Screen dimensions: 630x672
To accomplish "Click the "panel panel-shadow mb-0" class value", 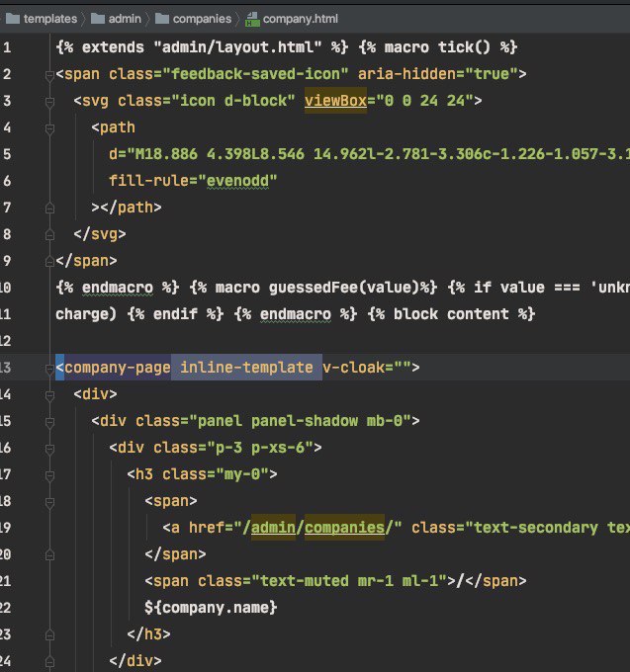I will point(300,421).
